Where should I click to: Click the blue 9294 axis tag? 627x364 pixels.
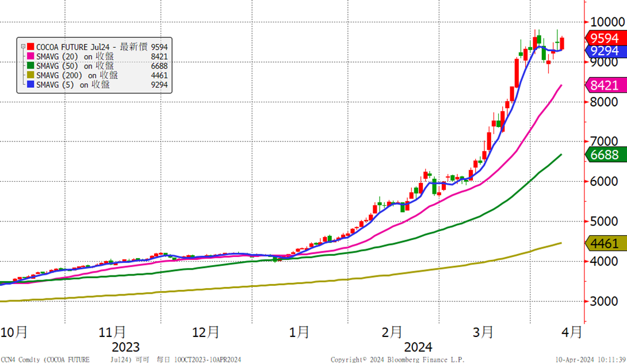(x=605, y=51)
